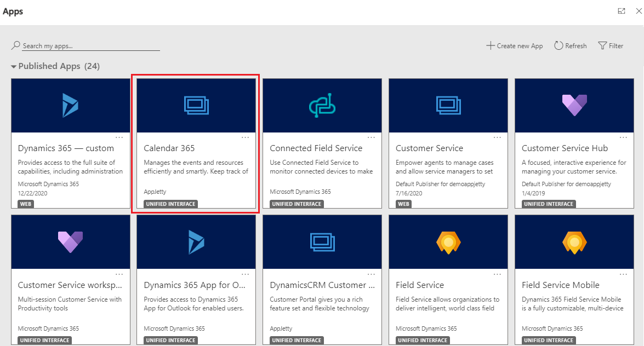The width and height of the screenshot is (644, 346).
Task: Click the Filter funnel icon
Action: [x=602, y=45]
